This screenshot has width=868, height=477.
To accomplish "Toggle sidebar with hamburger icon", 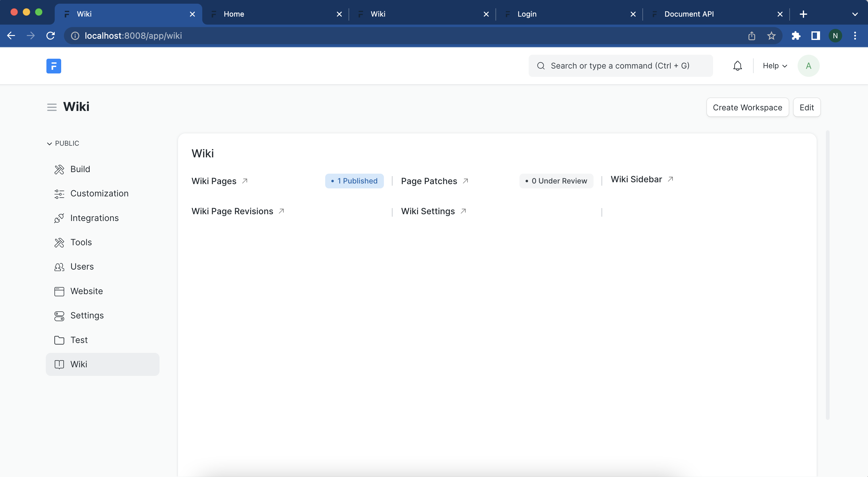I will pos(52,107).
